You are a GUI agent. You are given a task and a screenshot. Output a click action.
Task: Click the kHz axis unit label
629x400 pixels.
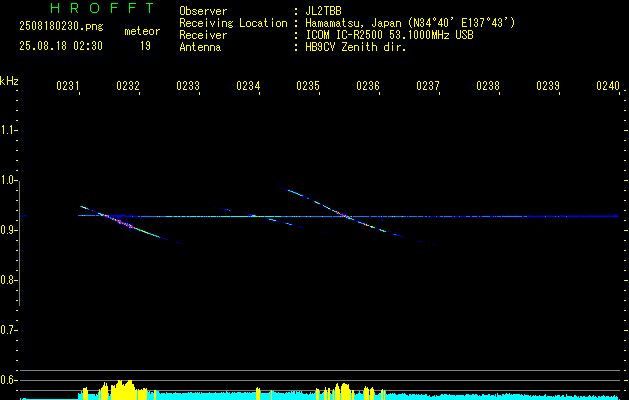(9, 81)
